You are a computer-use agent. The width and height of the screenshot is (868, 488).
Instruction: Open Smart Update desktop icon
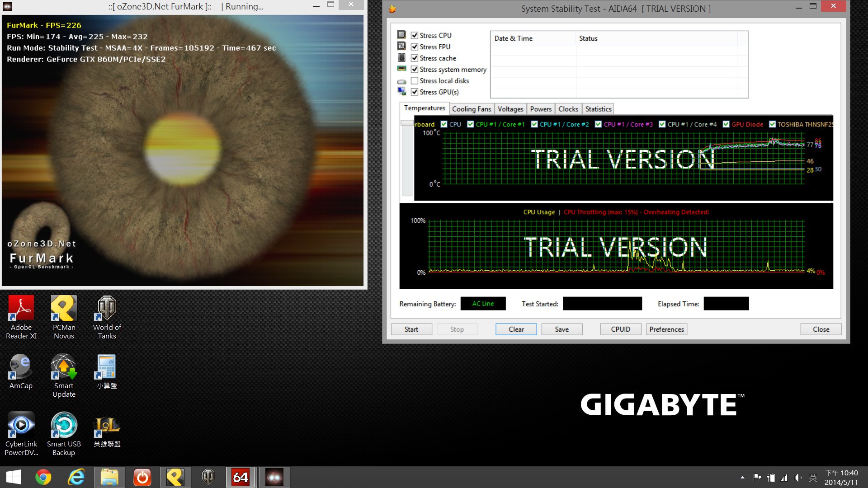point(64,375)
